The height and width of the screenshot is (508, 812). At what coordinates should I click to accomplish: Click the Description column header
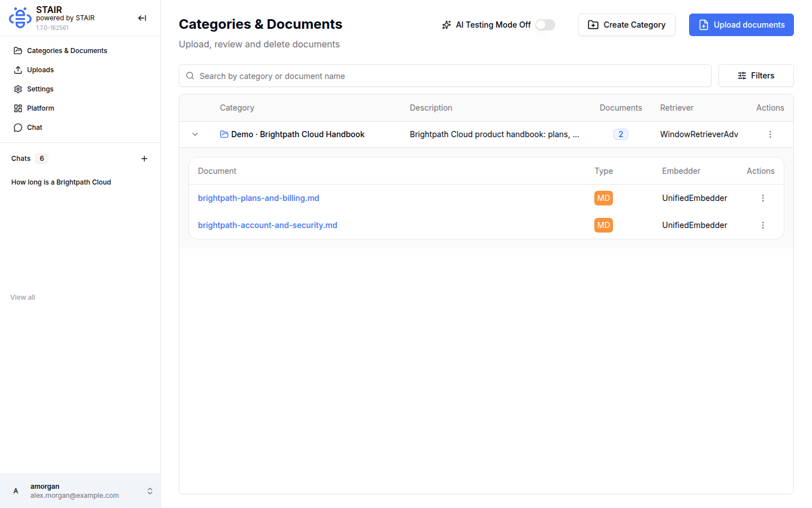pos(431,108)
